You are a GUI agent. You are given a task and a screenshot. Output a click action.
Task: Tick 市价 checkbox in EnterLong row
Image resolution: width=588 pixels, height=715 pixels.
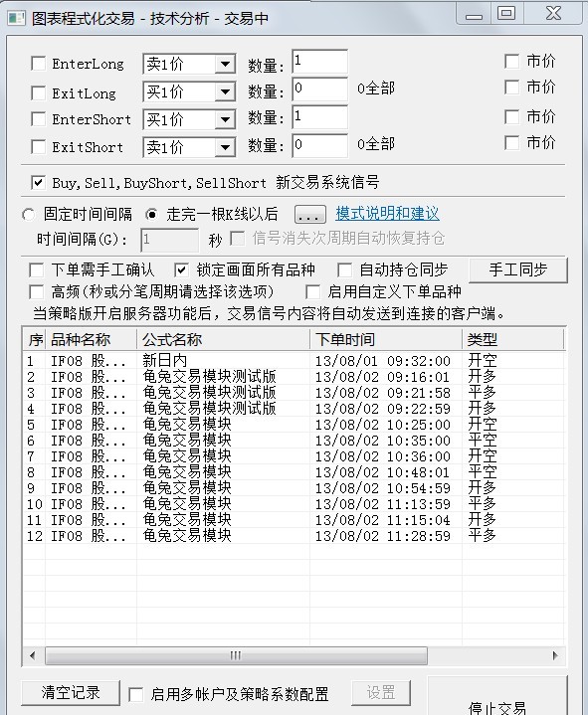click(511, 61)
